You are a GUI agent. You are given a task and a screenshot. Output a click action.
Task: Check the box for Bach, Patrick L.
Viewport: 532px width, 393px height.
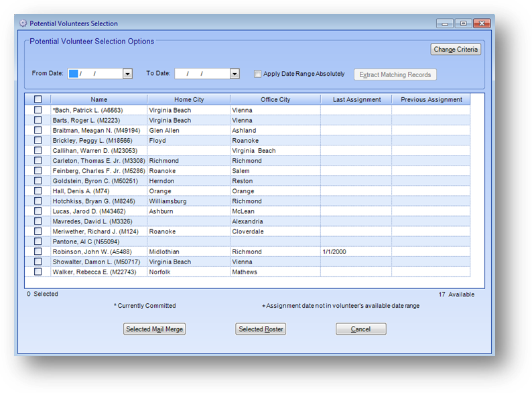coord(38,110)
